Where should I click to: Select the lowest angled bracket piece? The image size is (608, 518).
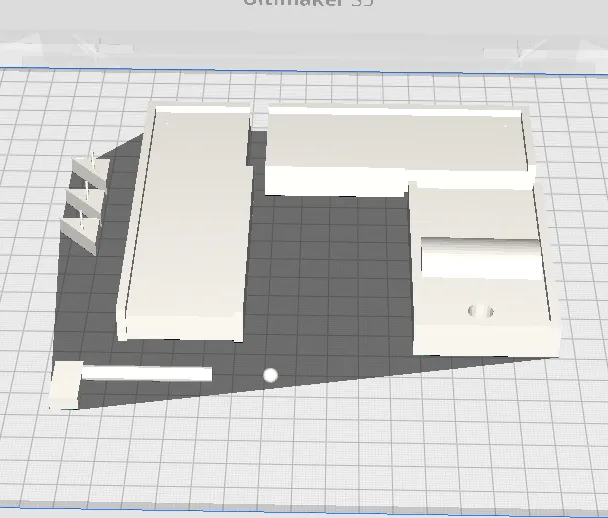(79, 237)
